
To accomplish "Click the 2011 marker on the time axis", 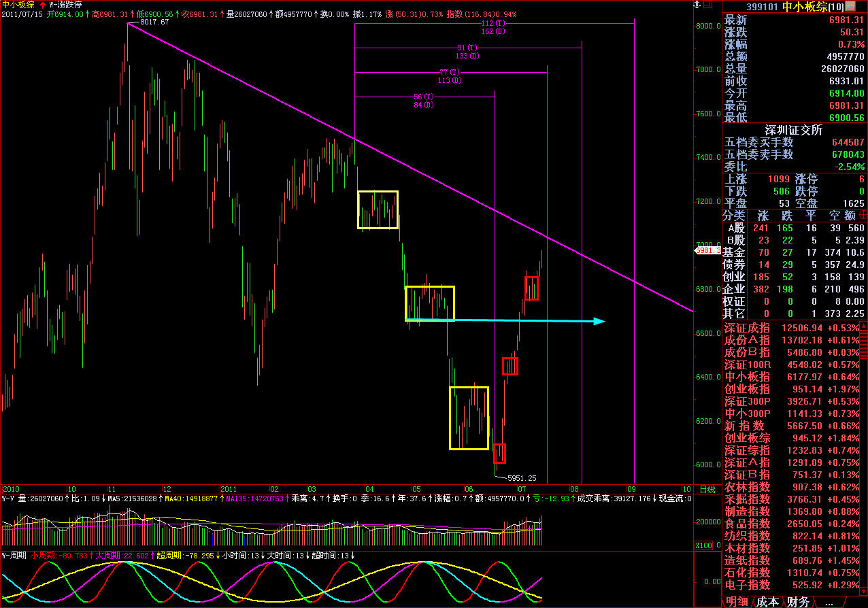I will coord(229,489).
